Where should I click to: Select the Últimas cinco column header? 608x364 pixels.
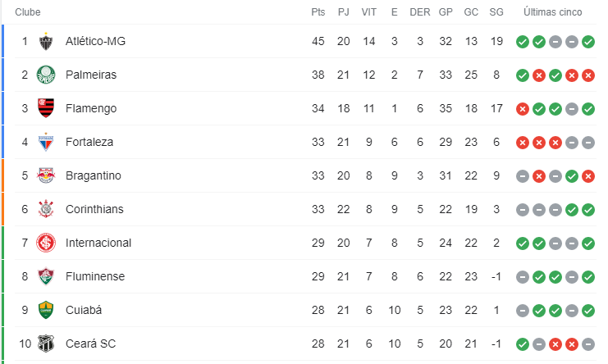click(552, 12)
